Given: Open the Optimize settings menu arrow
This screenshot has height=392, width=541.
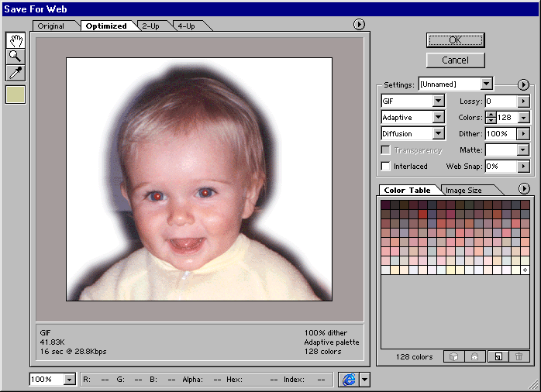Looking at the screenshot, I should [x=523, y=84].
